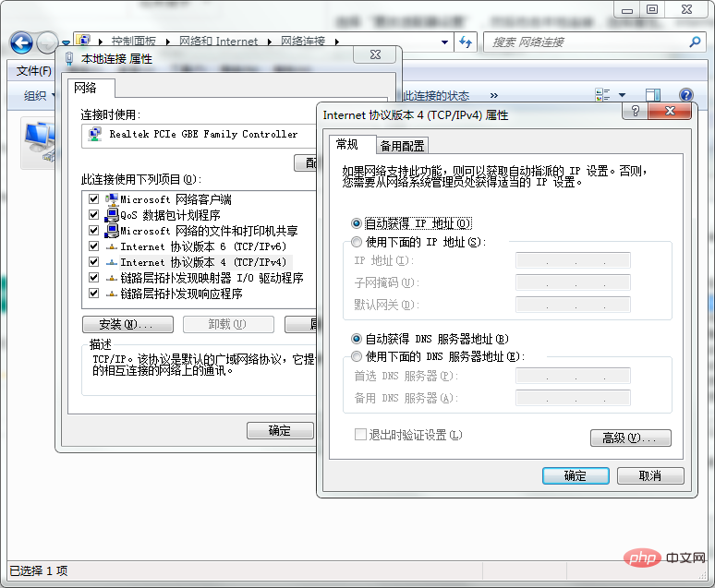This screenshot has width=715, height=588.
Task: Select 使用下面的 IP 地址 radio button
Action: coord(357,242)
